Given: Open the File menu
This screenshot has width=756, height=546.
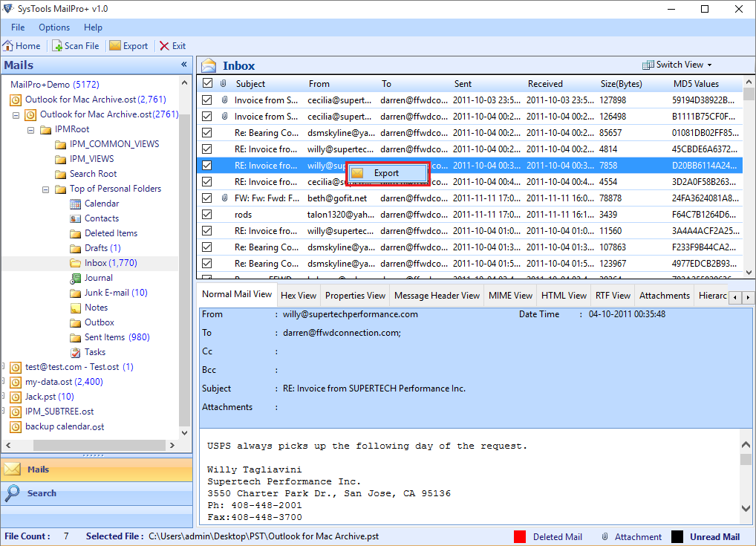Looking at the screenshot, I should tap(18, 27).
